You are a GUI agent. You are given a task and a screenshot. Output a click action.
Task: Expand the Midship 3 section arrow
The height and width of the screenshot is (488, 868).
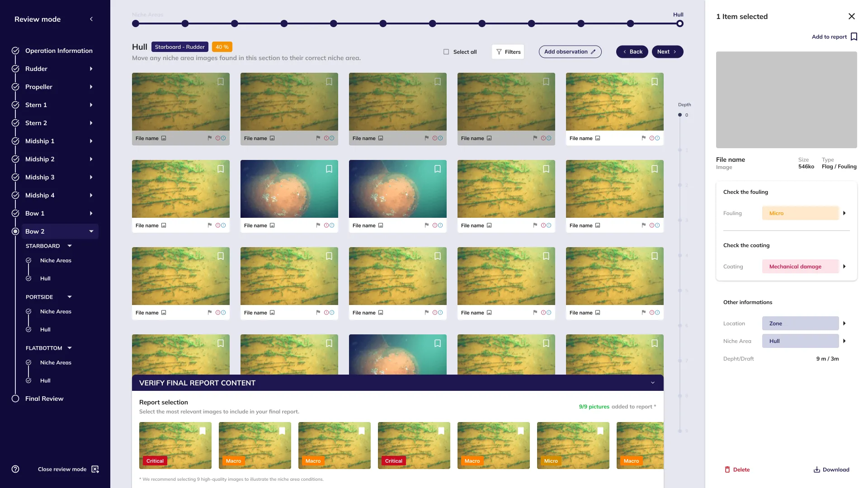pos(91,177)
